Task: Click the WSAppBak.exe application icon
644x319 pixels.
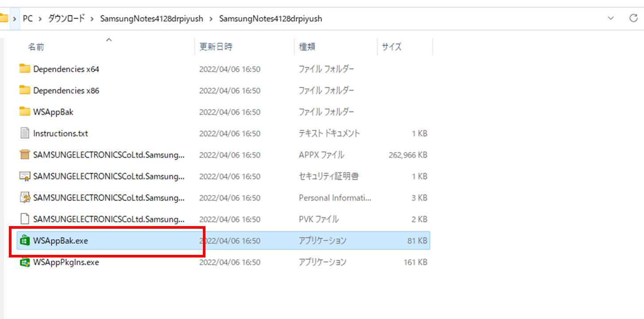Action: point(25,241)
